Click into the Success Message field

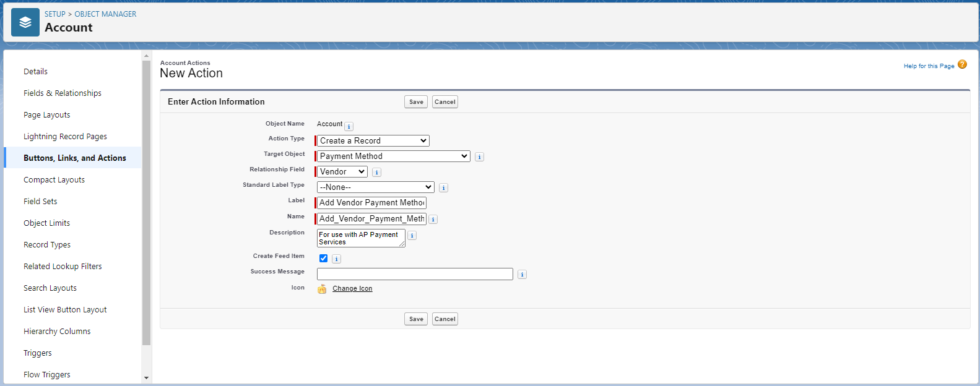pos(415,274)
